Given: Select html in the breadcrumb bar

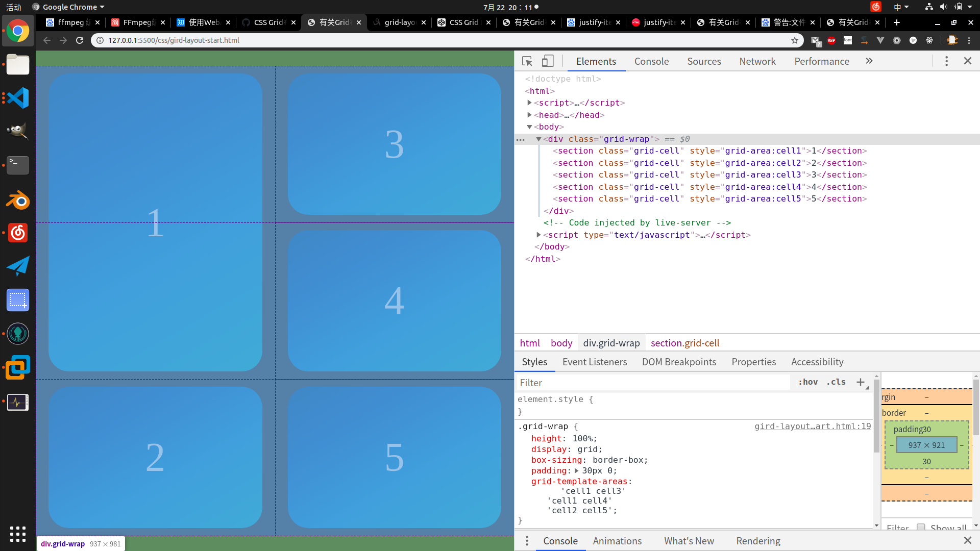Looking at the screenshot, I should pos(530,343).
